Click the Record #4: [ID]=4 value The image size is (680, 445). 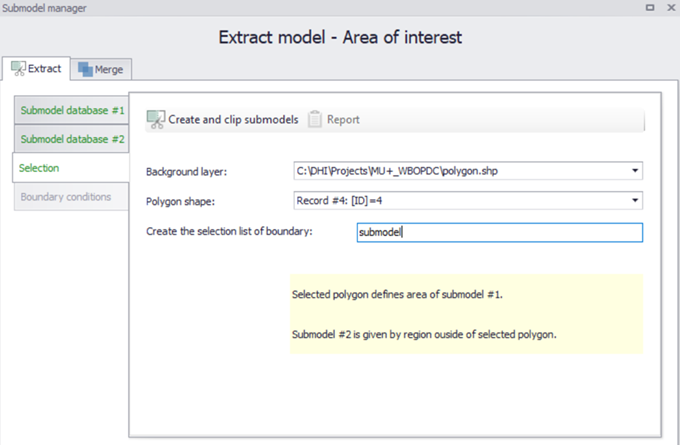(339, 200)
